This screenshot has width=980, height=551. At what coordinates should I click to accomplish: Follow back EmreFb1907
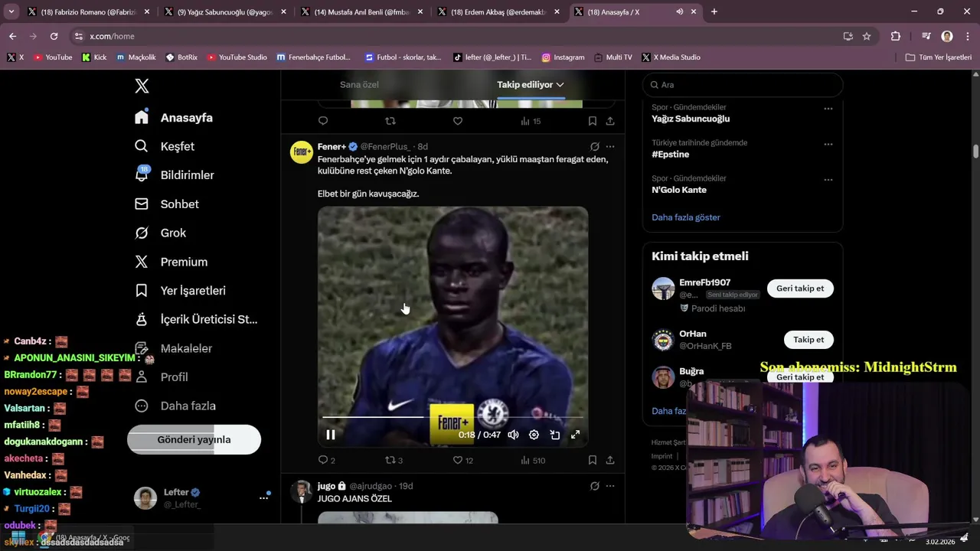[x=800, y=289]
